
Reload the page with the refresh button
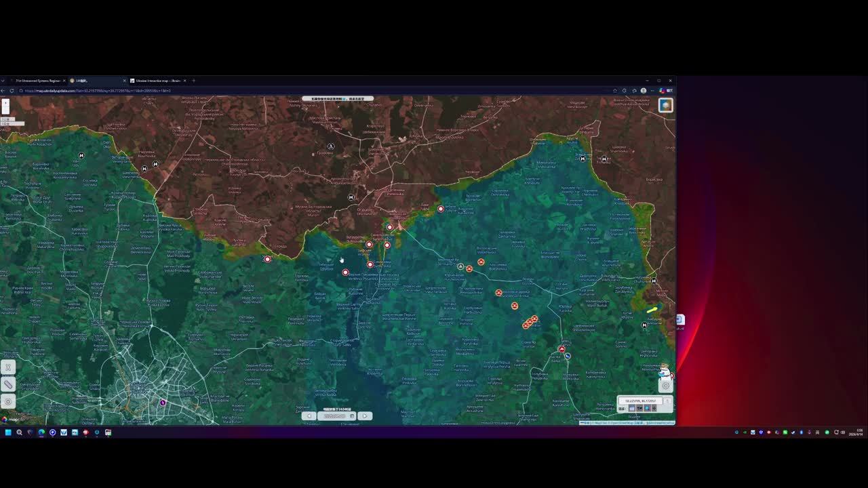point(12,91)
